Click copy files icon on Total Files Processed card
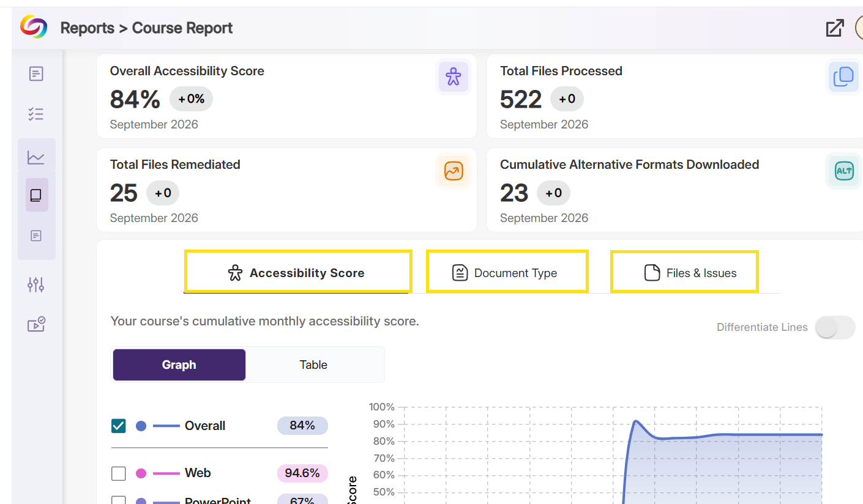 (x=843, y=76)
